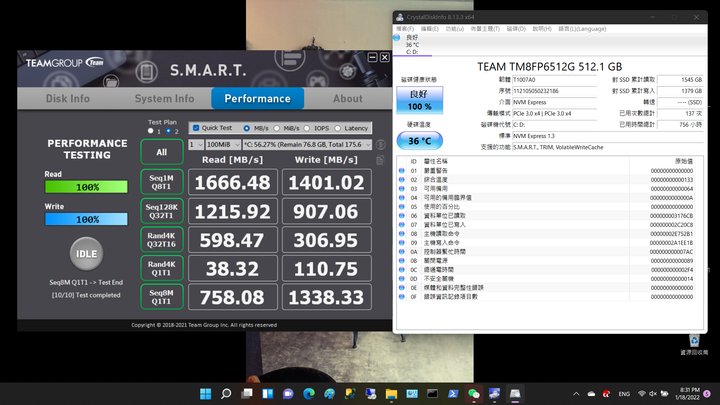
Task: Click the round IDLE status button
Action: (x=86, y=253)
